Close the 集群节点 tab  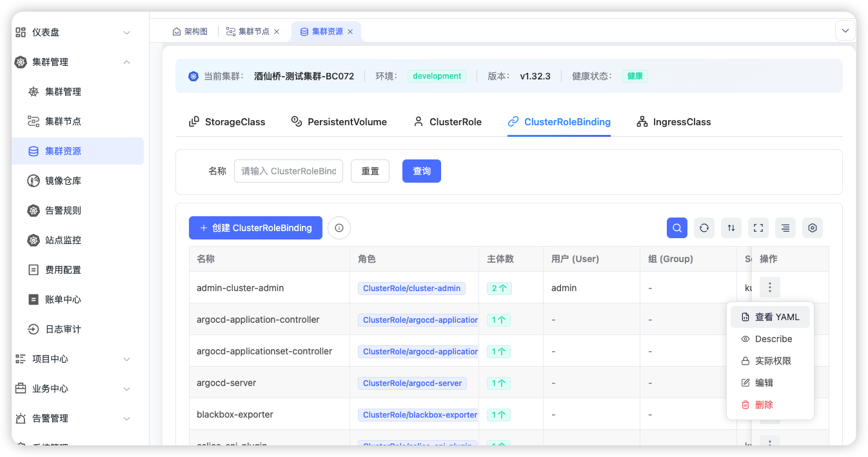pos(277,32)
